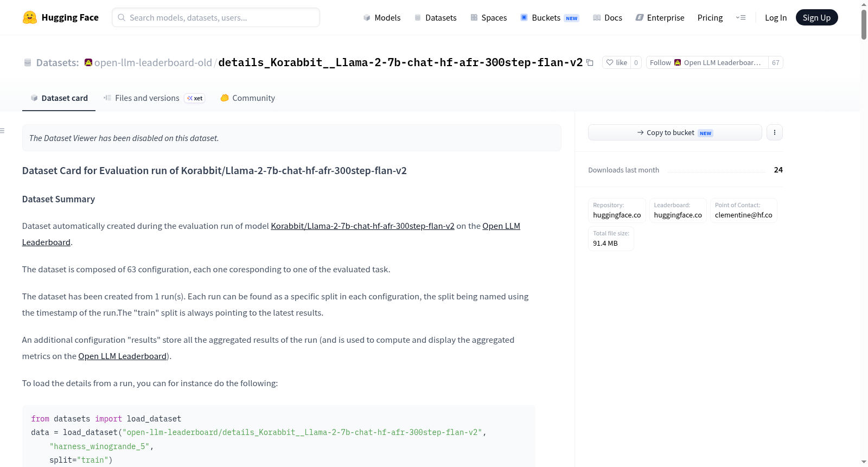Click the page vertical scrollbar thumb
The width and height of the screenshot is (868, 467).
tap(864, 24)
